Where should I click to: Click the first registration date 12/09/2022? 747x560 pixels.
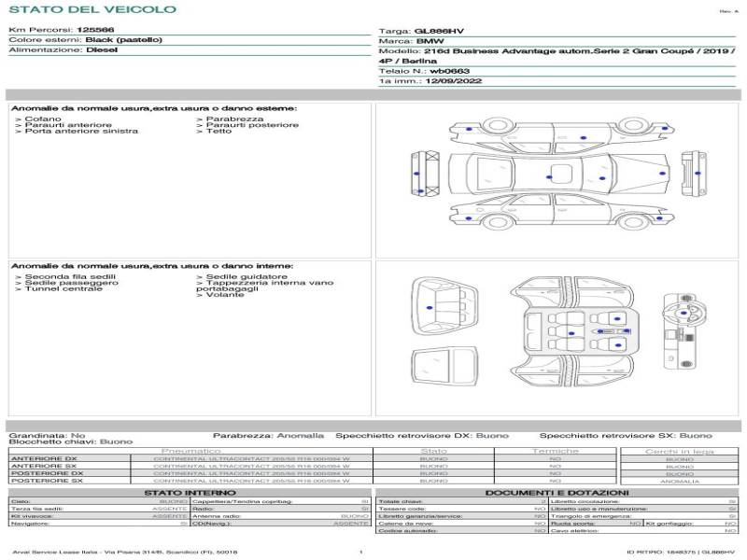(454, 81)
